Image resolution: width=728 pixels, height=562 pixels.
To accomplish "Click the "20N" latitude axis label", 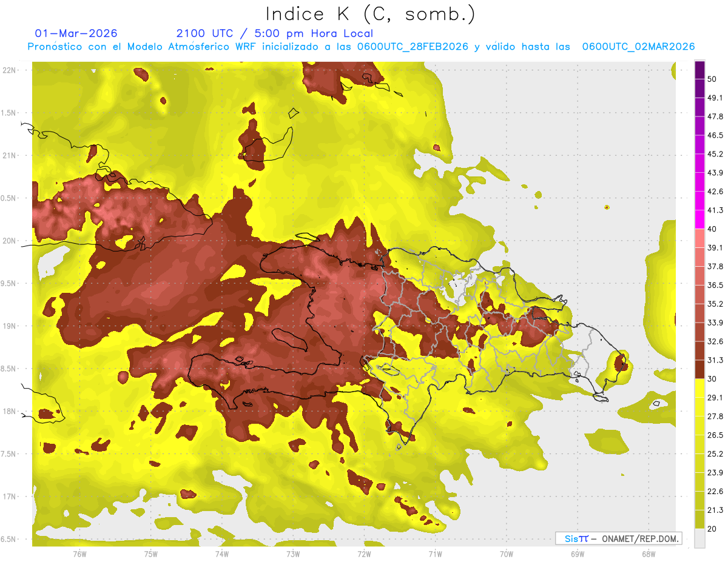I will click(x=9, y=241).
